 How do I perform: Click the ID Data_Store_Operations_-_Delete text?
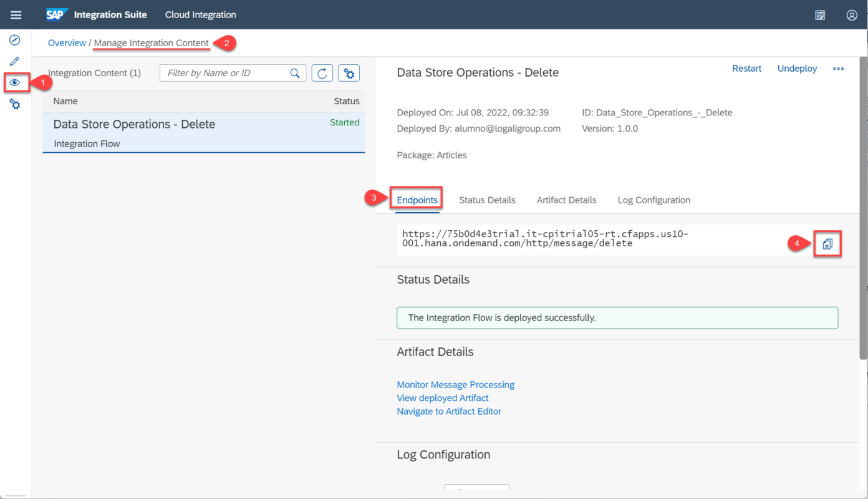657,113
